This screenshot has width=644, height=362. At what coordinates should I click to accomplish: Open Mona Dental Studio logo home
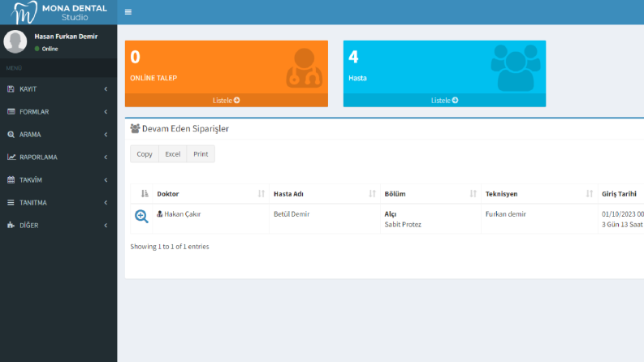click(x=58, y=12)
